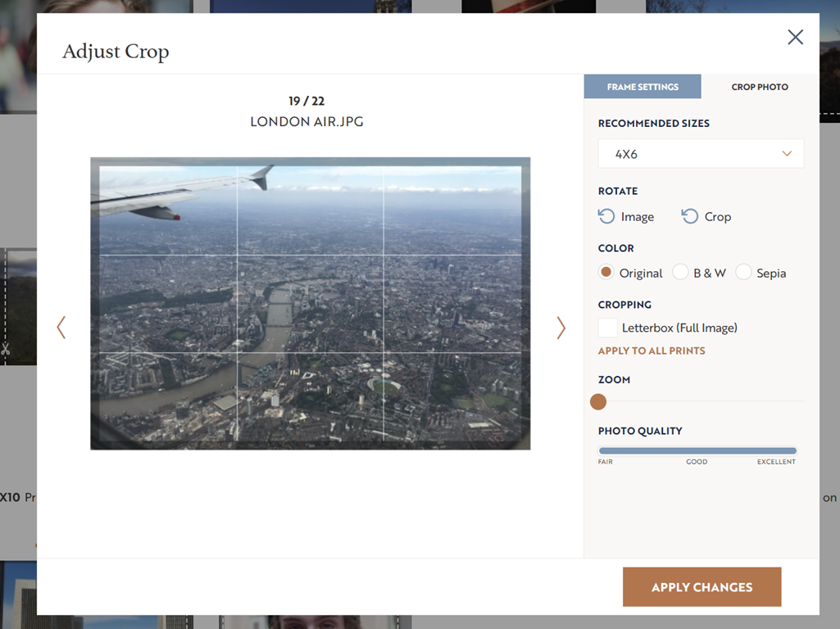
Task: Click the center of the crop grid
Action: click(x=311, y=304)
